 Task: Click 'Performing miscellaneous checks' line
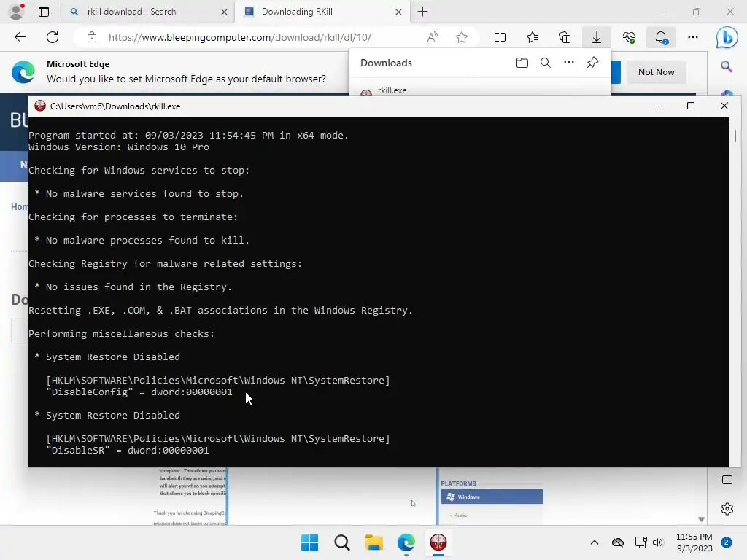(x=122, y=333)
